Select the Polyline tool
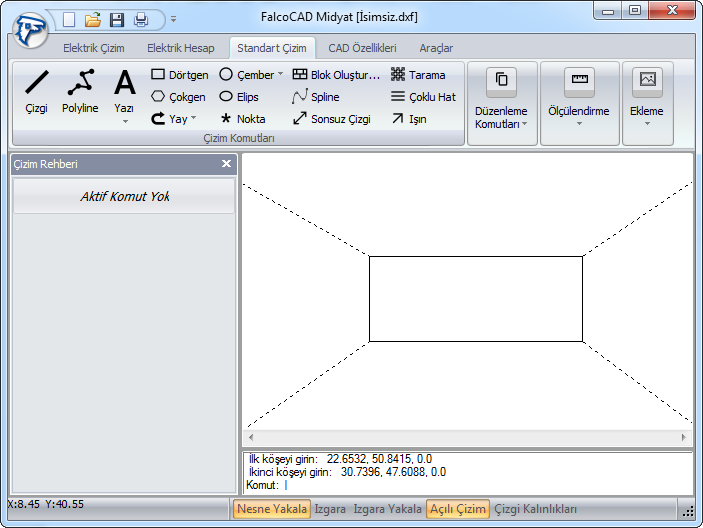Screen dimensions: 703x528 [80, 92]
